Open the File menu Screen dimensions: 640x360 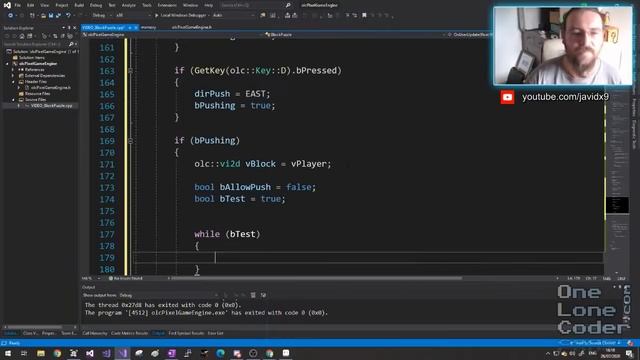(x=18, y=5)
